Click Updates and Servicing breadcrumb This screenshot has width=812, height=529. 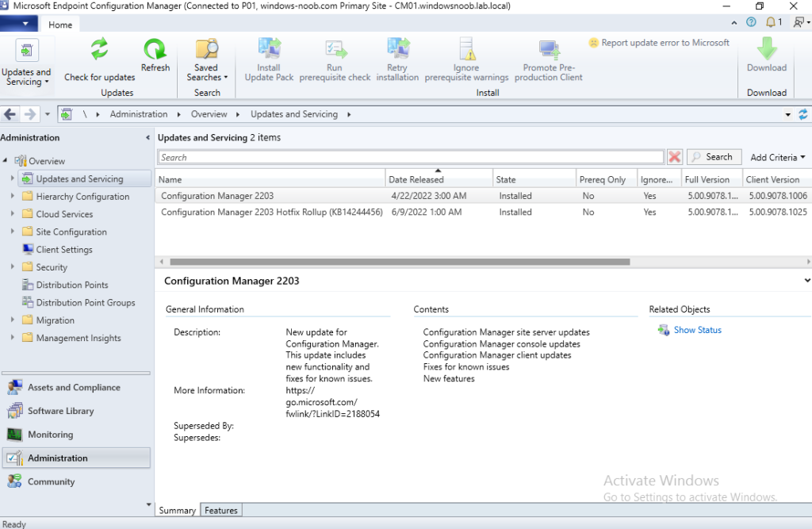pos(294,114)
